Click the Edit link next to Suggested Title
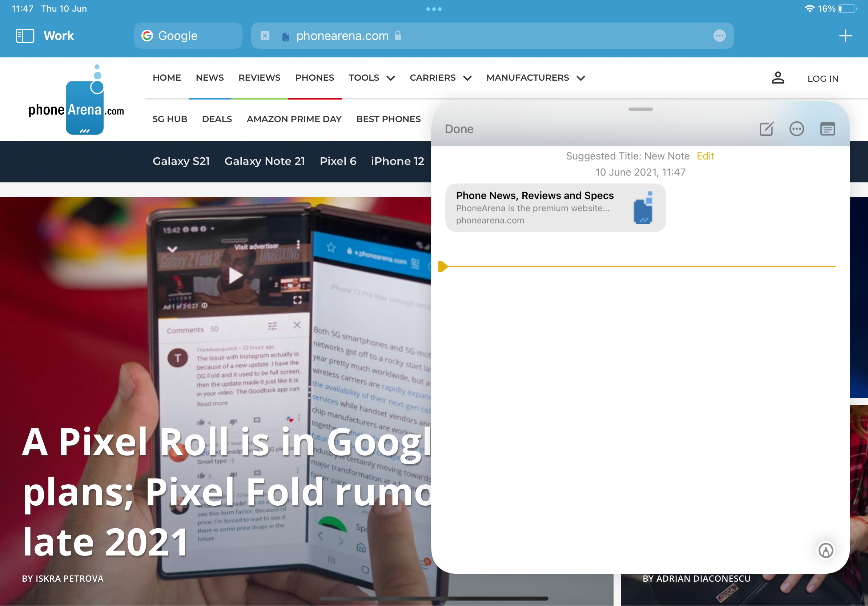 [706, 156]
